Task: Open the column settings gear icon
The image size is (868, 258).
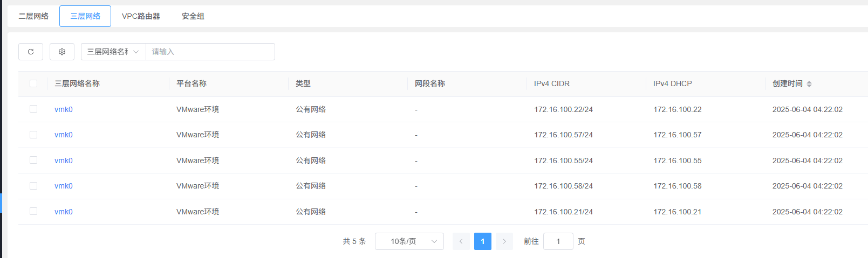Action: pyautogui.click(x=62, y=52)
